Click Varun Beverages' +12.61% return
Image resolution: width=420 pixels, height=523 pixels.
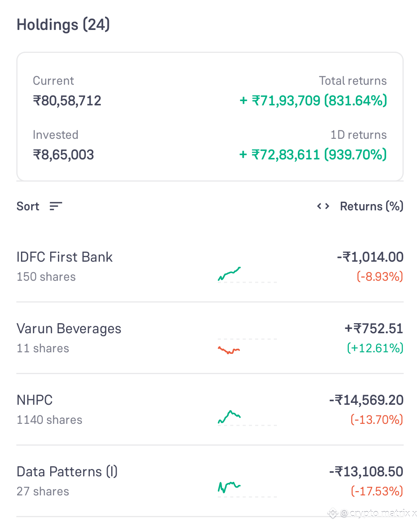(375, 348)
